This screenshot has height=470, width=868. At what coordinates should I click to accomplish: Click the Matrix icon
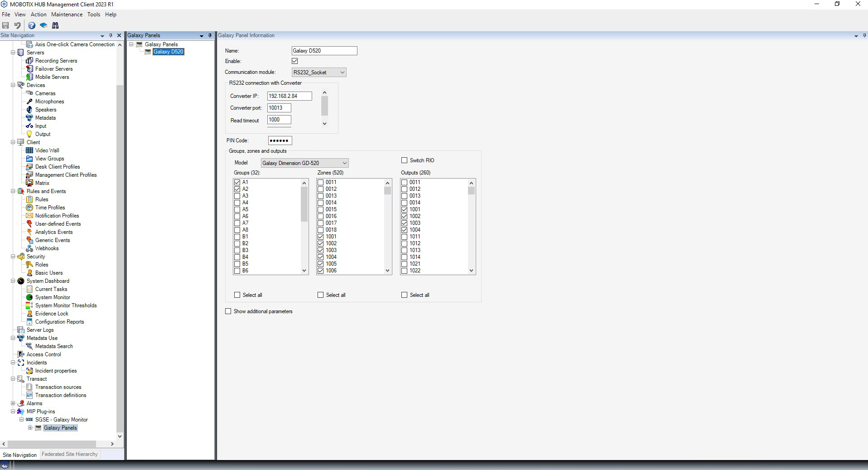click(x=29, y=183)
